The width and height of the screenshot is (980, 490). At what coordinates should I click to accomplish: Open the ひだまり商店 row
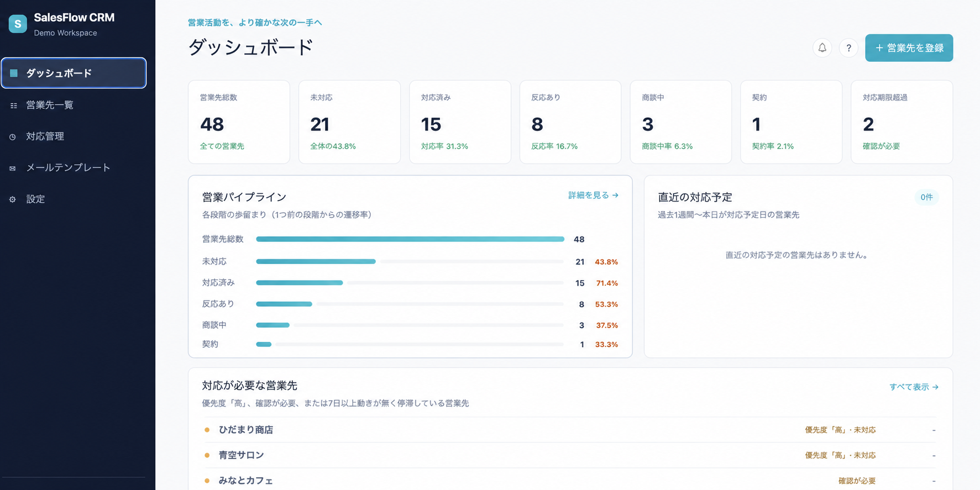pos(570,430)
